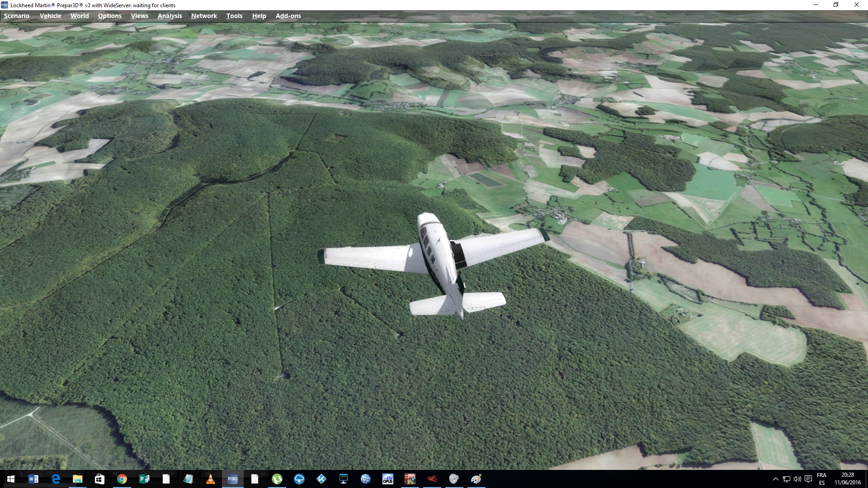Image resolution: width=868 pixels, height=488 pixels.
Task: Close the Prepar3D window
Action: pyautogui.click(x=857, y=5)
